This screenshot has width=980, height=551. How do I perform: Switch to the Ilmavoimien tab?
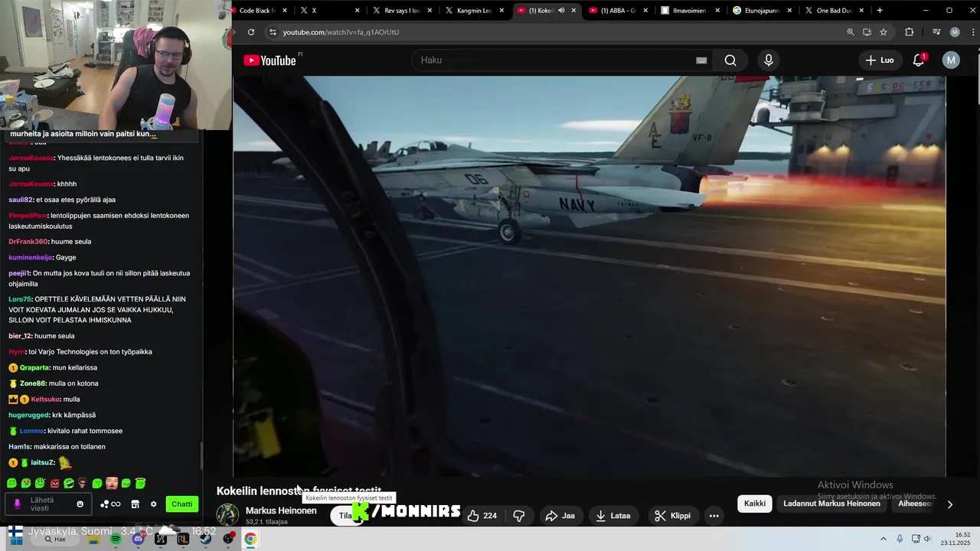pos(690,11)
